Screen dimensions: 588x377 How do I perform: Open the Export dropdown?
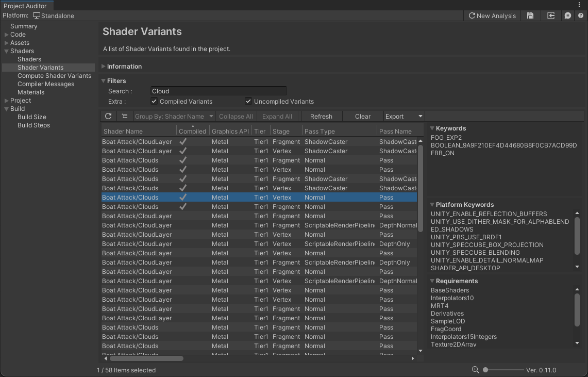(x=404, y=117)
